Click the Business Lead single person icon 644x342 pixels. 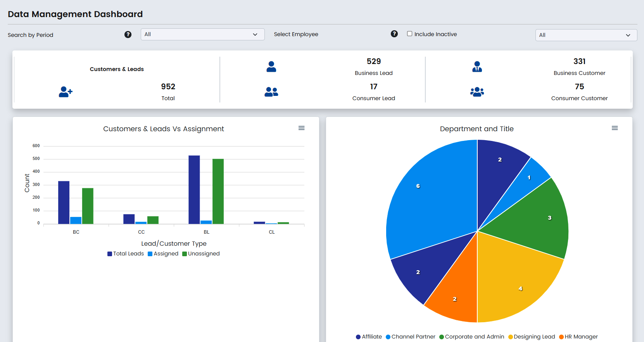coord(271,67)
